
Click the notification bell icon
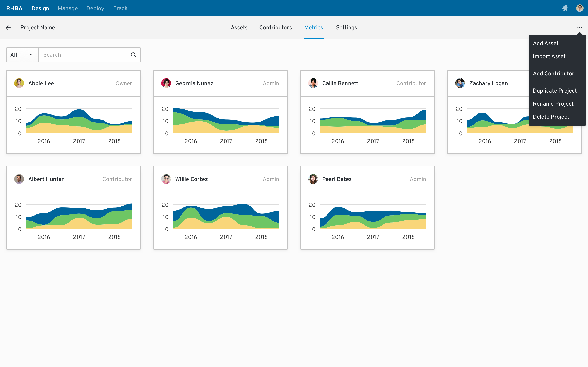point(565,8)
